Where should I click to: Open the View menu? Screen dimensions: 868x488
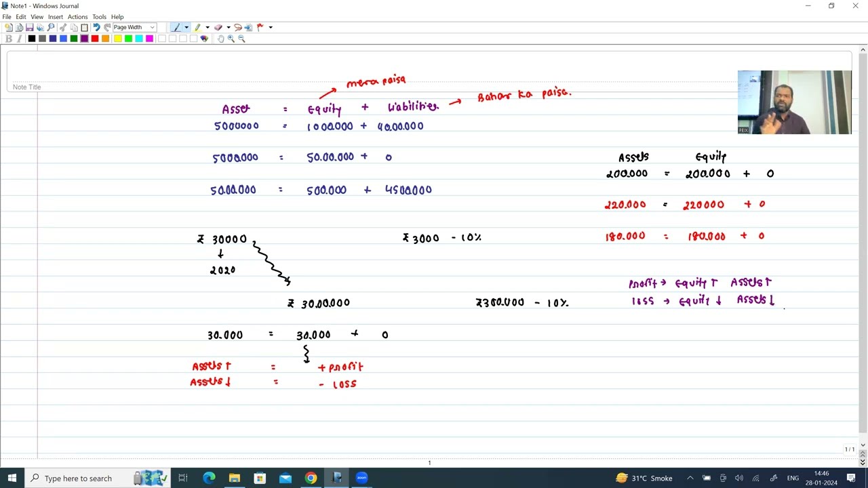click(x=37, y=16)
